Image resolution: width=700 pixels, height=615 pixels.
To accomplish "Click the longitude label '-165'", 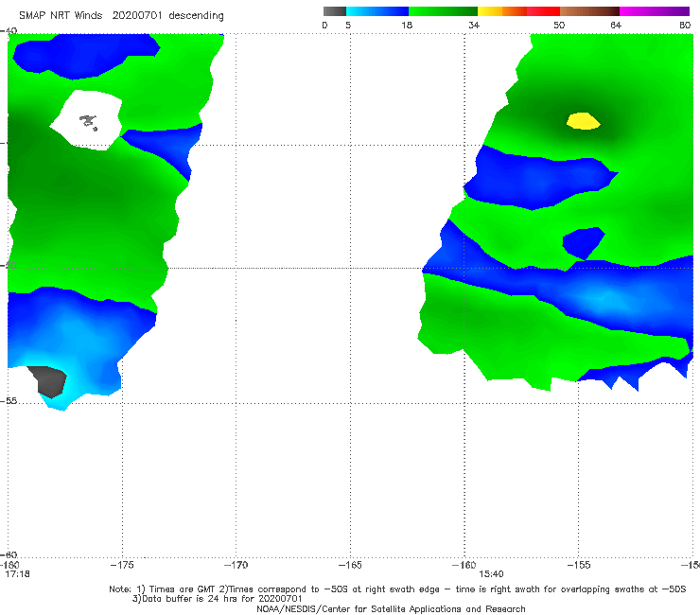I will [350, 565].
